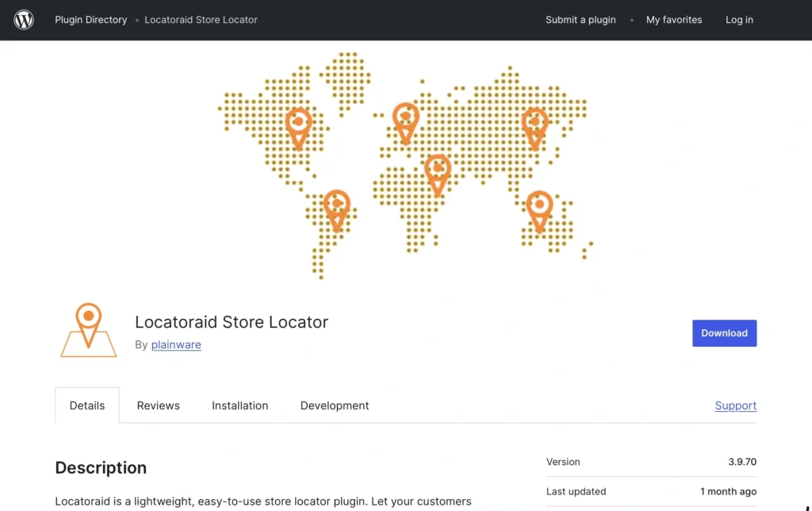Image resolution: width=812 pixels, height=511 pixels.
Task: Click the Locatoraid Store Locator breadcrumb
Action: (x=201, y=20)
